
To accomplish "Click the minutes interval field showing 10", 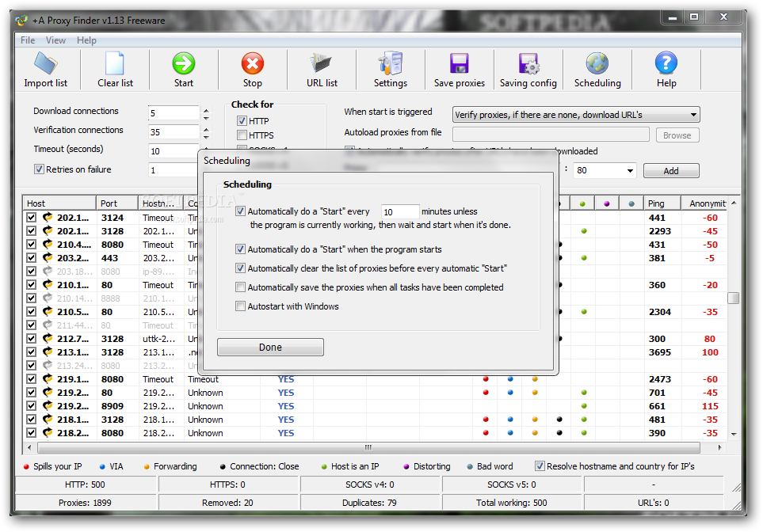I will pyautogui.click(x=399, y=211).
